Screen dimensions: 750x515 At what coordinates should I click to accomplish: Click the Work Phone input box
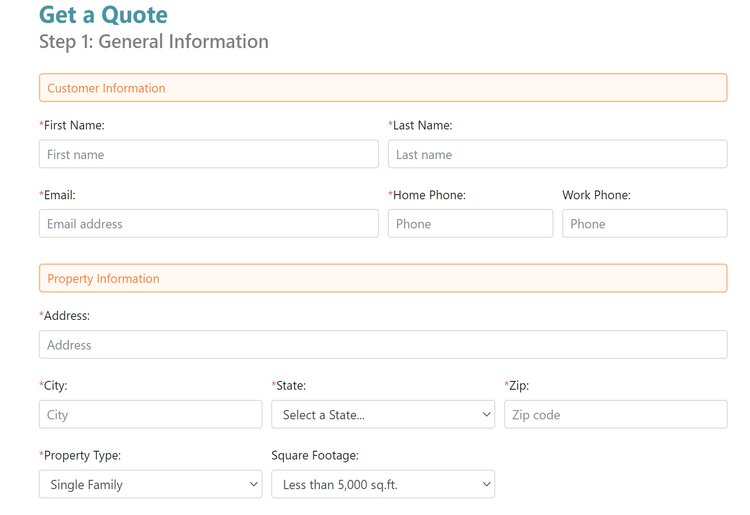tap(644, 224)
